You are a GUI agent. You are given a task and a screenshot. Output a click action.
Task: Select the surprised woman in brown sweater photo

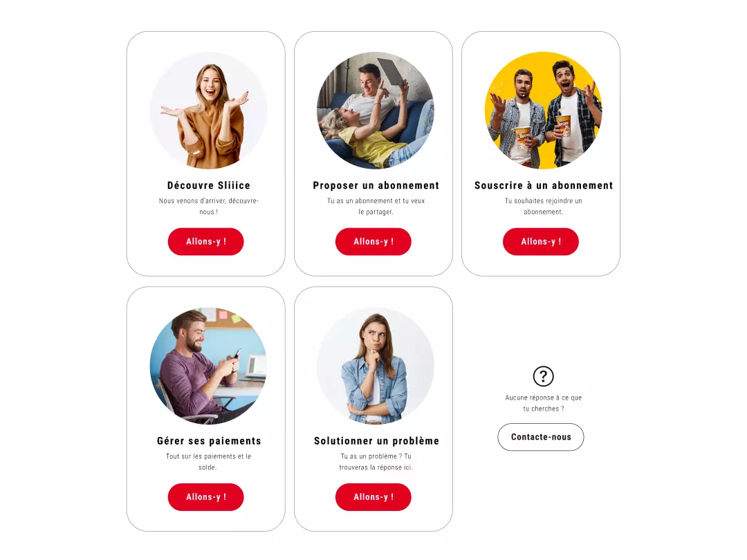[208, 111]
